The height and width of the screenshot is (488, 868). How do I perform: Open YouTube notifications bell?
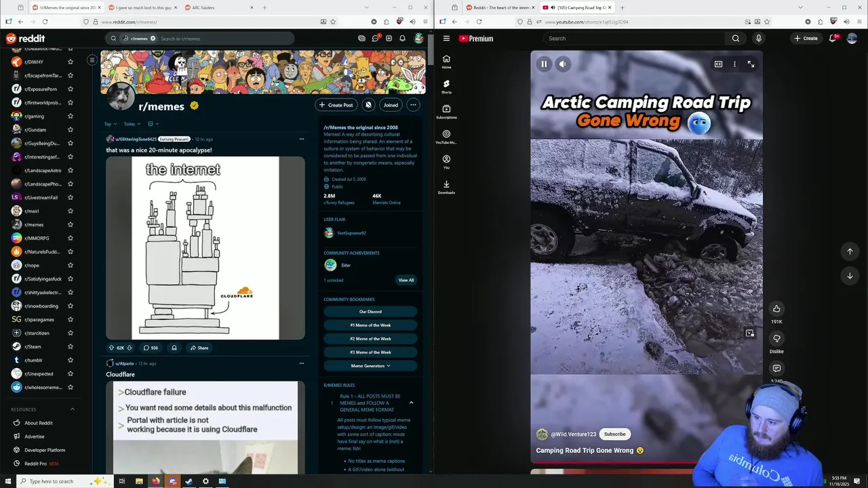833,39
